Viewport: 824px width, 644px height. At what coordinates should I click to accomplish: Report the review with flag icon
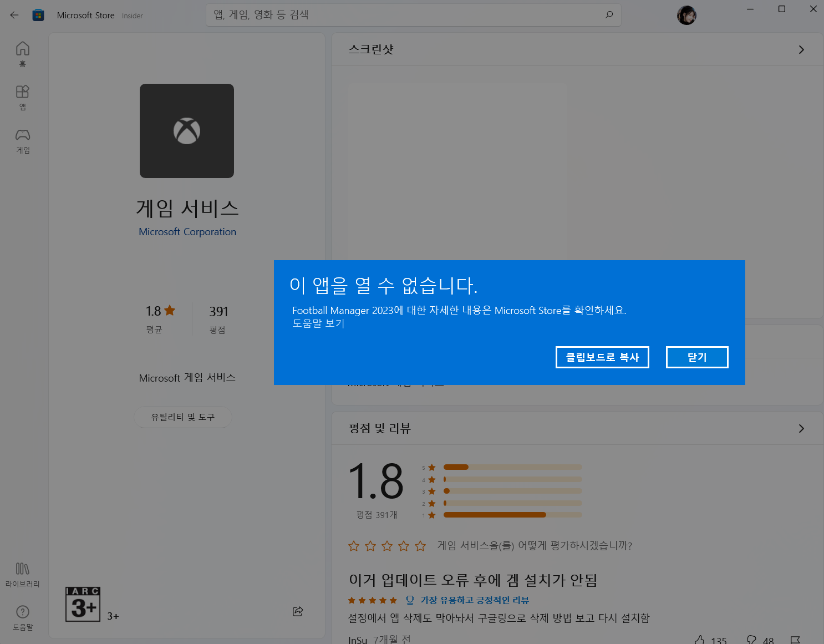pyautogui.click(x=795, y=640)
